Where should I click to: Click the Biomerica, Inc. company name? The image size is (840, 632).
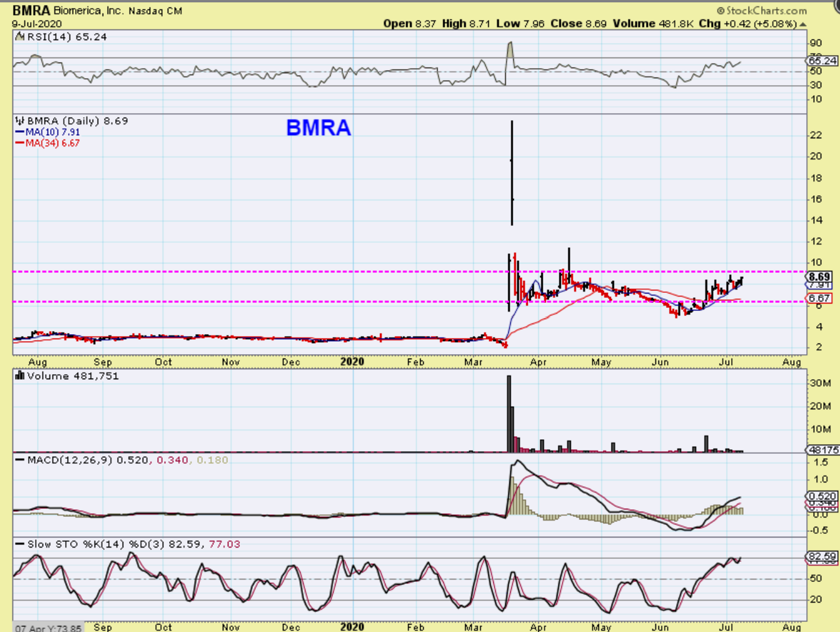89,11
